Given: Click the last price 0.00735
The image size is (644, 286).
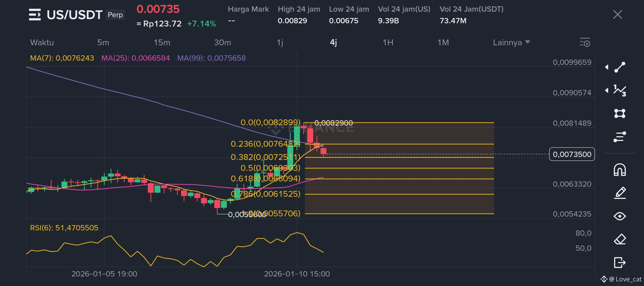Looking at the screenshot, I should 158,9.
